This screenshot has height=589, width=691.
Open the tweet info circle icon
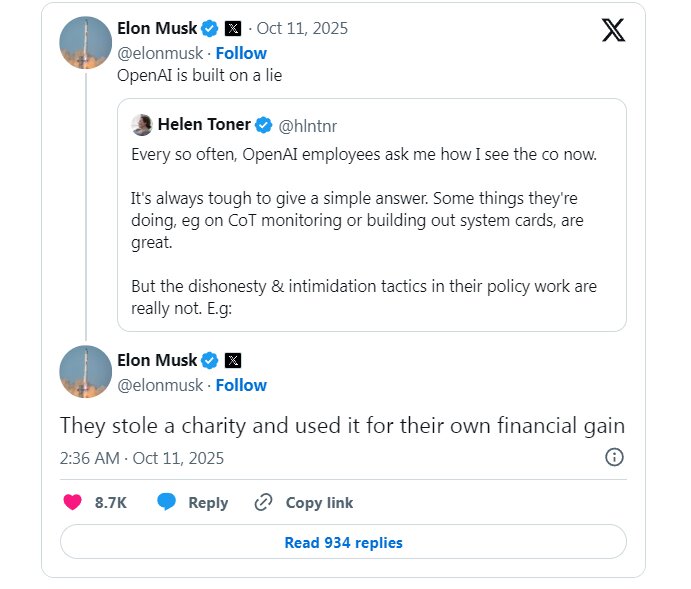pos(614,457)
